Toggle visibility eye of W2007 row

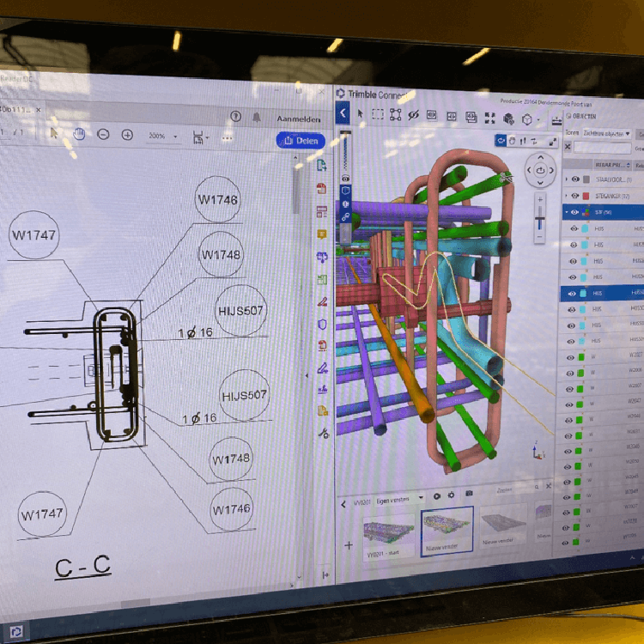point(568,389)
